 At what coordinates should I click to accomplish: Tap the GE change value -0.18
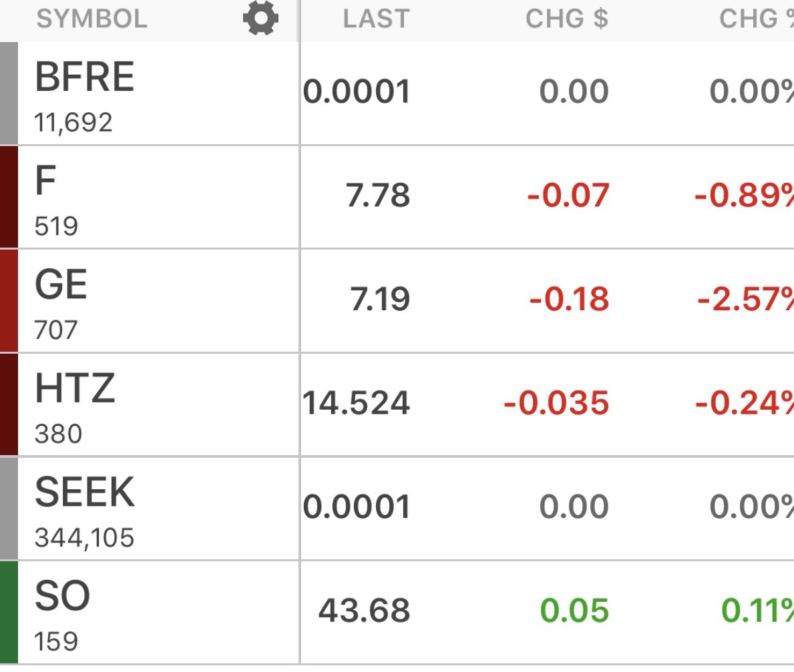tap(569, 300)
